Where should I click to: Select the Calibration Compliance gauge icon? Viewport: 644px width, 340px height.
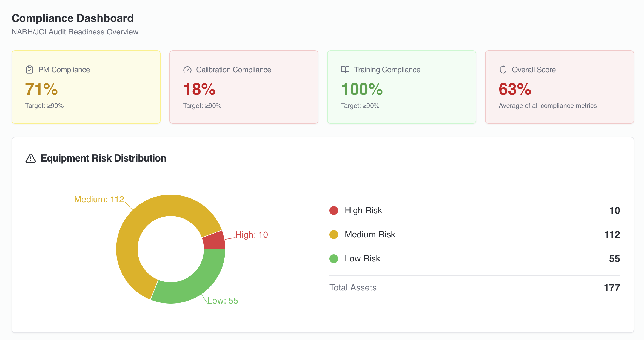click(187, 70)
